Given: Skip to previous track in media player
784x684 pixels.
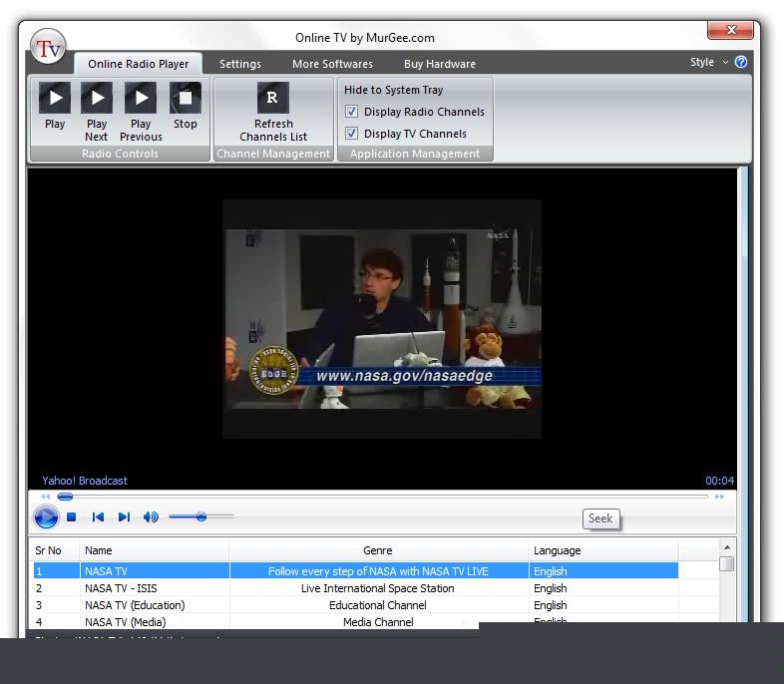Looking at the screenshot, I should pyautogui.click(x=98, y=516).
